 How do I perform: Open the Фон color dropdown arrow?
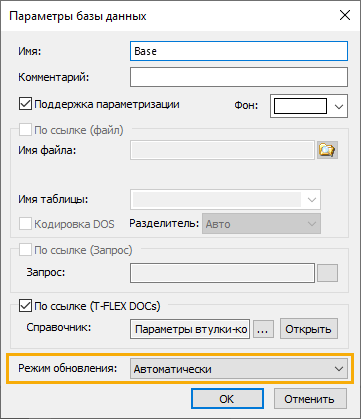[339, 106]
